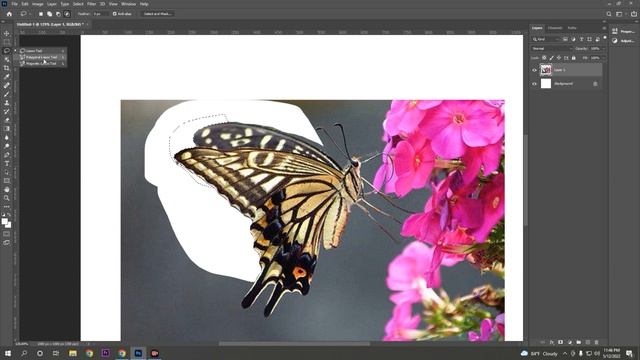The image size is (640, 360).
Task: Open the Normal blend mode dropdown
Action: 552,49
